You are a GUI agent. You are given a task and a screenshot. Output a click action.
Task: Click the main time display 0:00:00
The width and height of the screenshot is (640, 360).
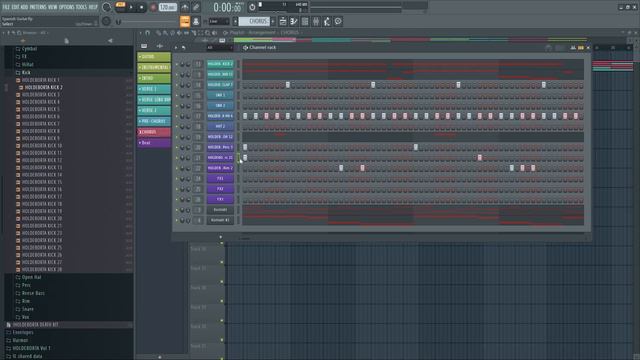[x=227, y=7]
